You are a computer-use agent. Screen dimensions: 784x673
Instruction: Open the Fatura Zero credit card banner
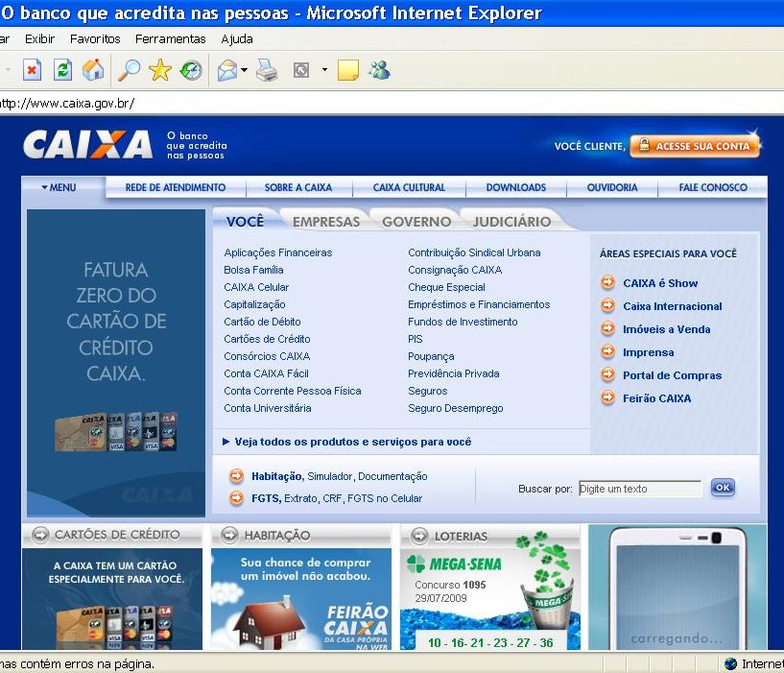point(116,363)
